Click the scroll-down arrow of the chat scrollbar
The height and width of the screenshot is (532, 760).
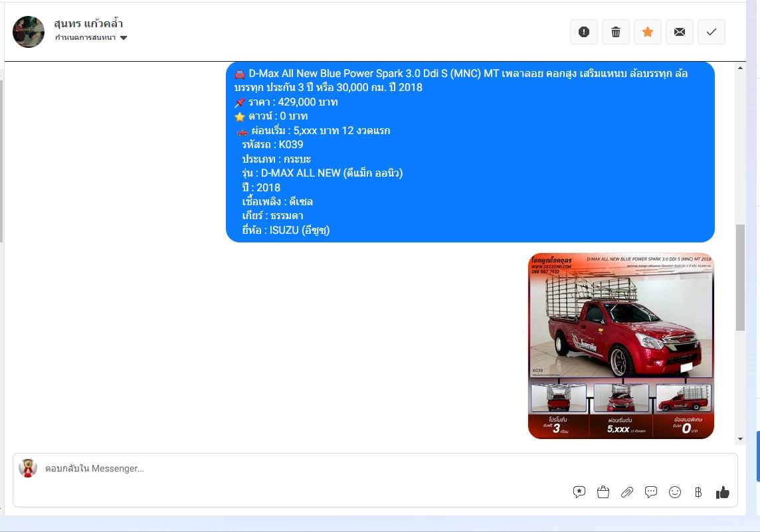coord(740,439)
